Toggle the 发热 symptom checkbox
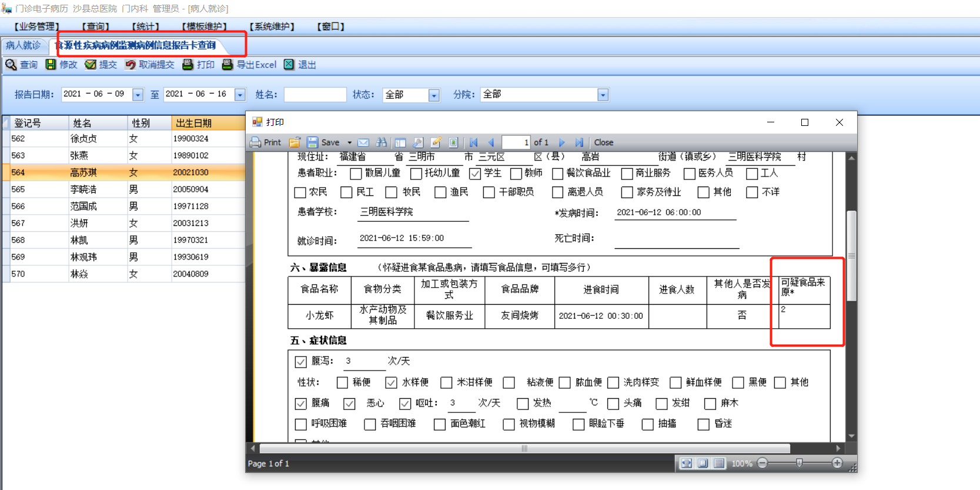The height and width of the screenshot is (490, 980). pyautogui.click(x=523, y=404)
